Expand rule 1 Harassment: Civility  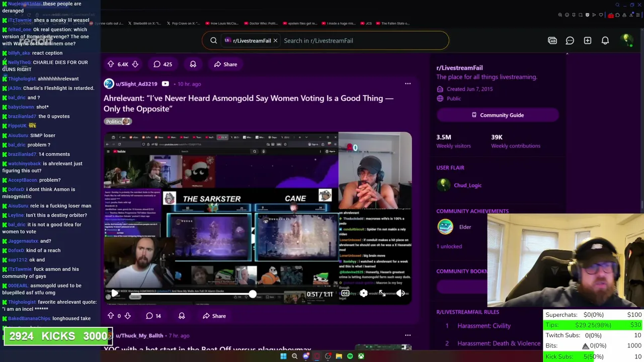[x=484, y=326]
